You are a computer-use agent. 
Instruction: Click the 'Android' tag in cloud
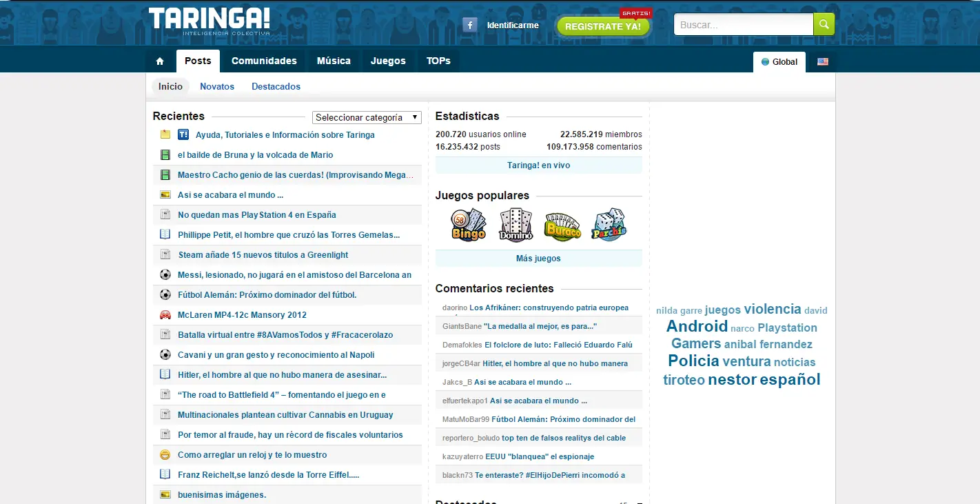pos(697,326)
